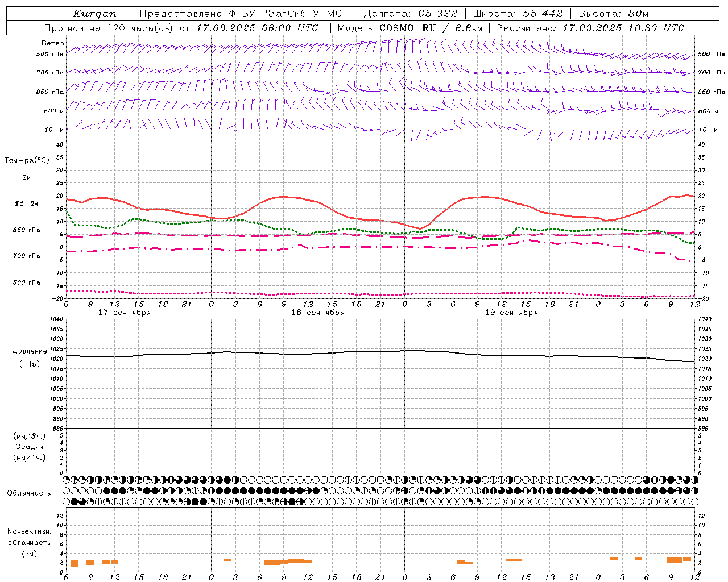Image resolution: width=728 pixels, height=582 pixels.
Task: Click the "850 гПа" temperature legend label
Action: pos(26,230)
